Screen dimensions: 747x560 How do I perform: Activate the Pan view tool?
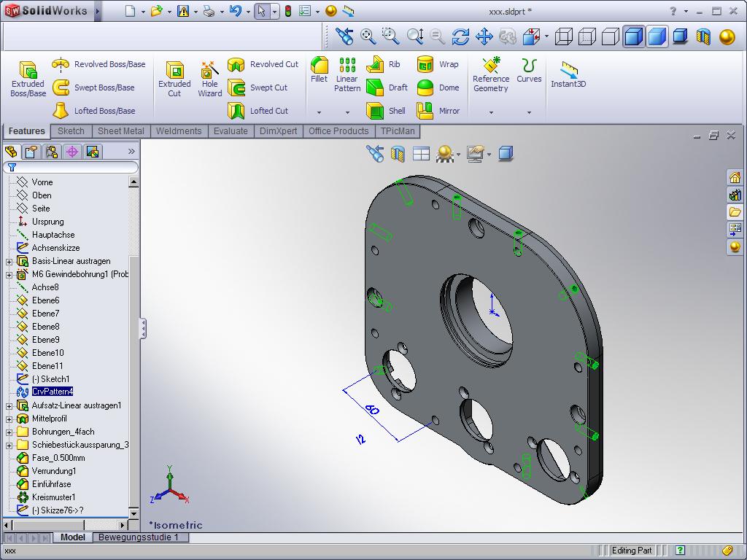[x=484, y=36]
